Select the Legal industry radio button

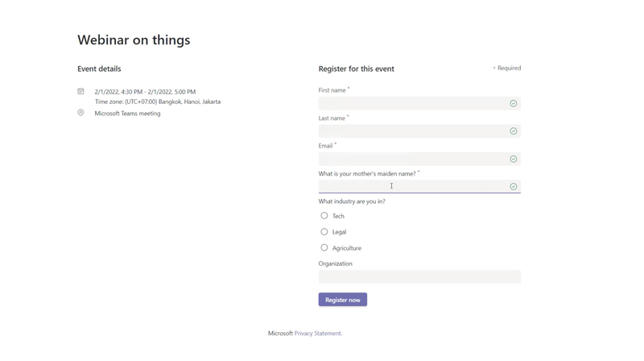(x=324, y=232)
